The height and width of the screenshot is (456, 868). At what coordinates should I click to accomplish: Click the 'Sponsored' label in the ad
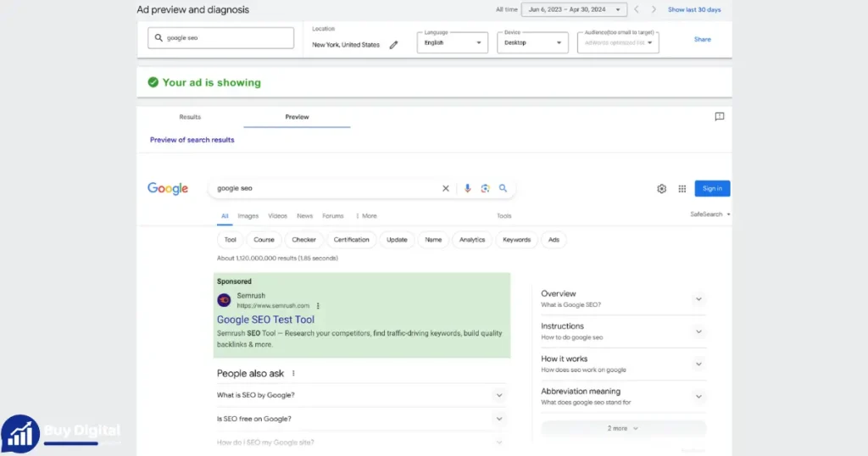click(x=234, y=281)
